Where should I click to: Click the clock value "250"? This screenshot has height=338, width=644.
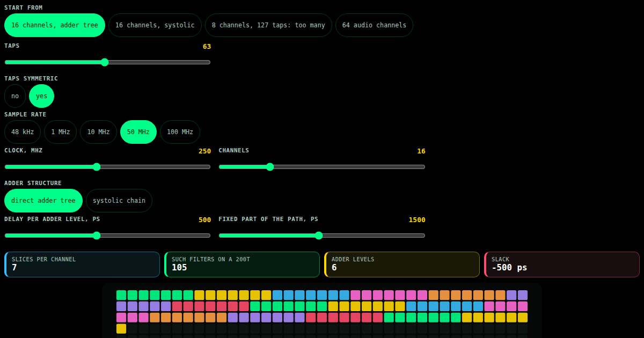click(x=204, y=151)
